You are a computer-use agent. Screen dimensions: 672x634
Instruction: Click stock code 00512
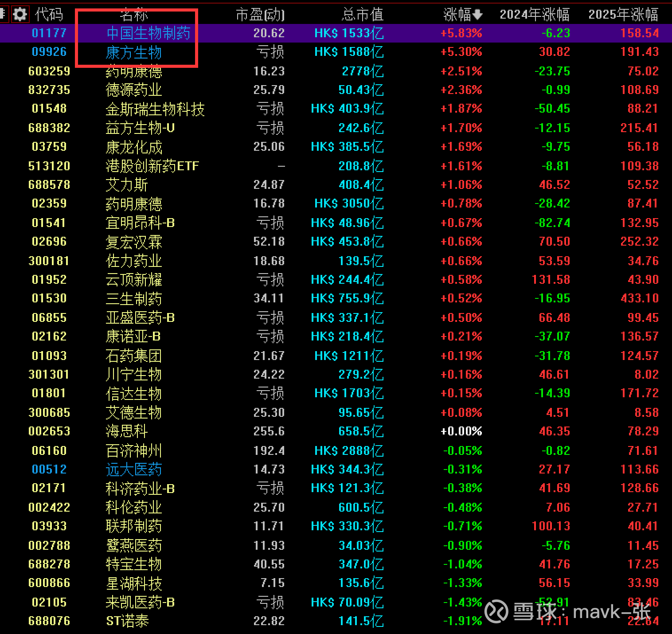(x=49, y=470)
